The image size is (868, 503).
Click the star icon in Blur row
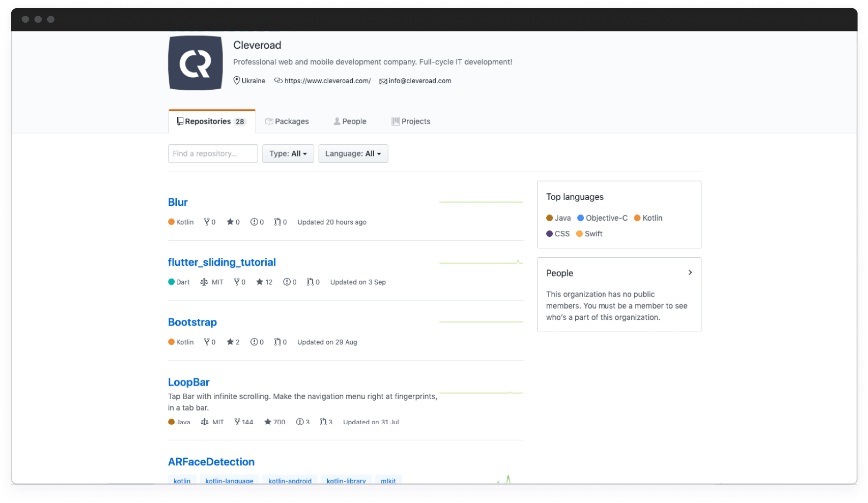(x=230, y=222)
